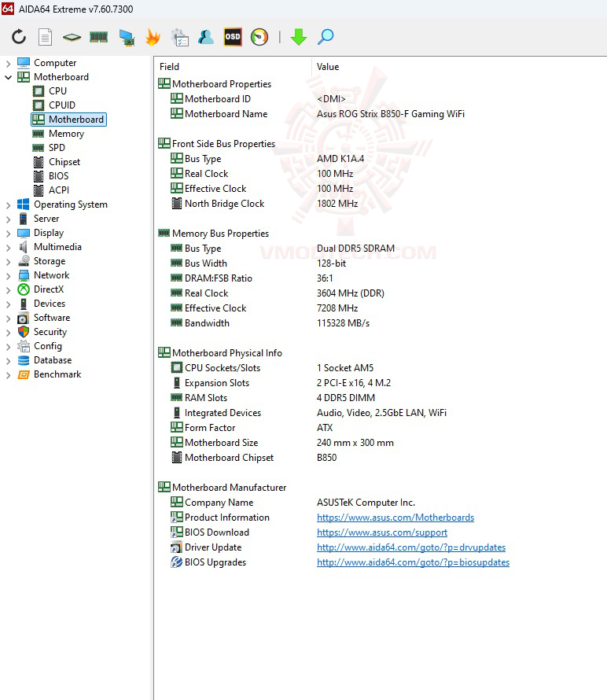Select DirectX in the tree
This screenshot has height=700, width=607.
[49, 289]
